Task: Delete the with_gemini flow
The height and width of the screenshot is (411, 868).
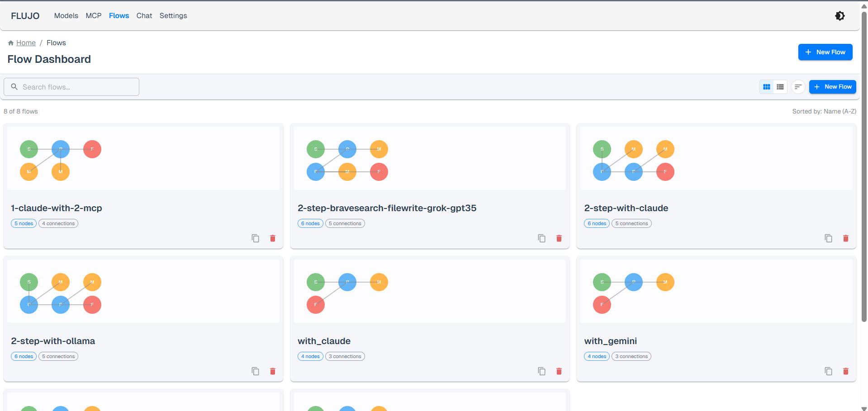Action: point(845,371)
